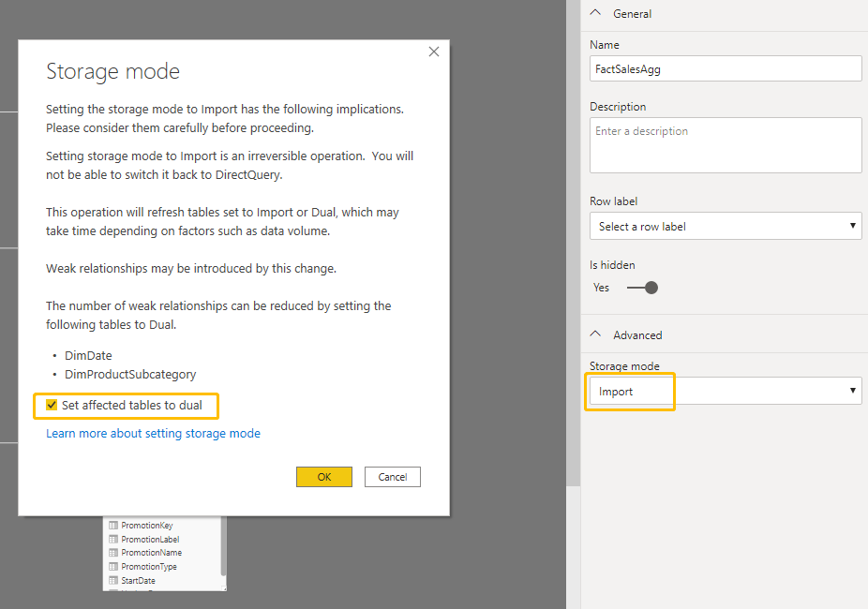Collapse the Advanced section chevron
The height and width of the screenshot is (609, 868).
coord(595,334)
